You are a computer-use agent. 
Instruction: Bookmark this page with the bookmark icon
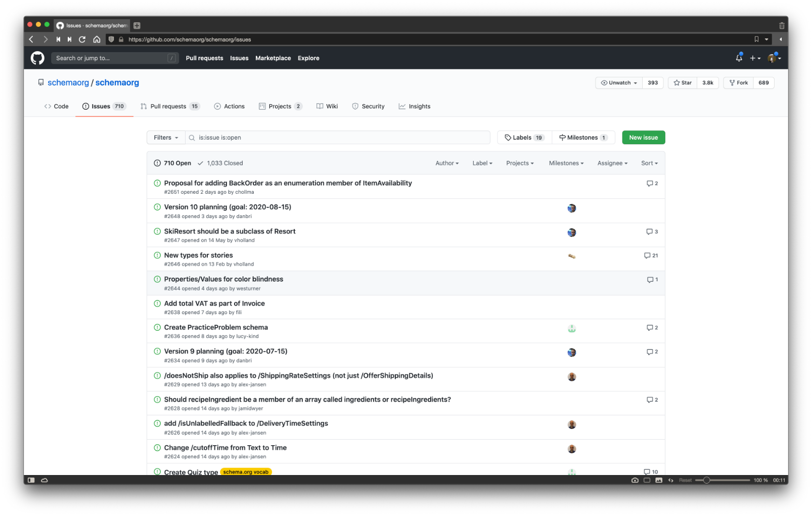tap(756, 39)
